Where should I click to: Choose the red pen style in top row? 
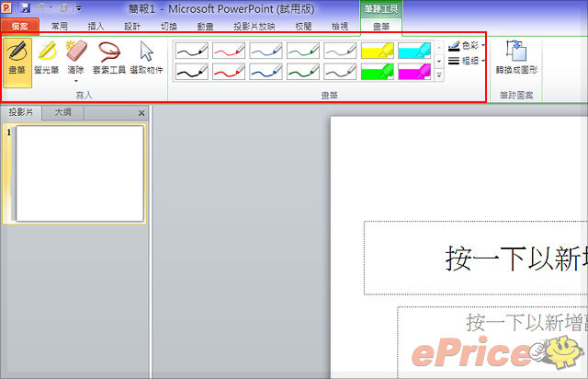coord(229,50)
